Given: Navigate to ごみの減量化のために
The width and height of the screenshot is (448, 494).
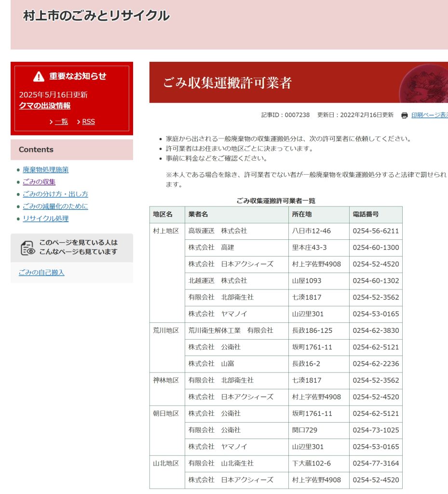Looking at the screenshot, I should (55, 206).
